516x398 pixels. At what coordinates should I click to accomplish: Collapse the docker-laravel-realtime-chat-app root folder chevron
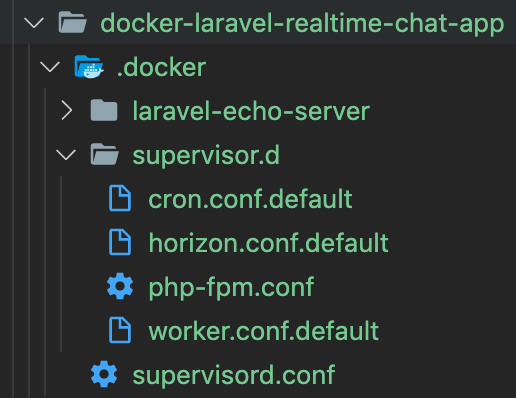tap(34, 23)
